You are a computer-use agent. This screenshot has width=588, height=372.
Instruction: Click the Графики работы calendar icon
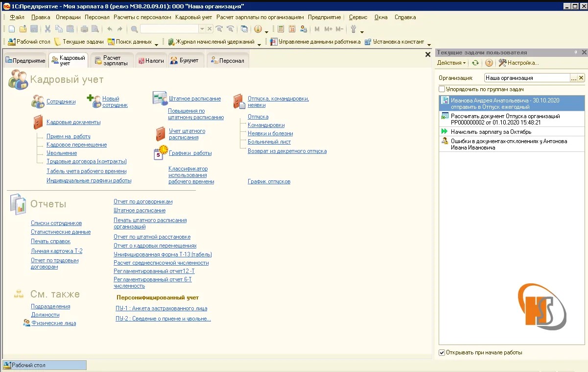tap(161, 152)
